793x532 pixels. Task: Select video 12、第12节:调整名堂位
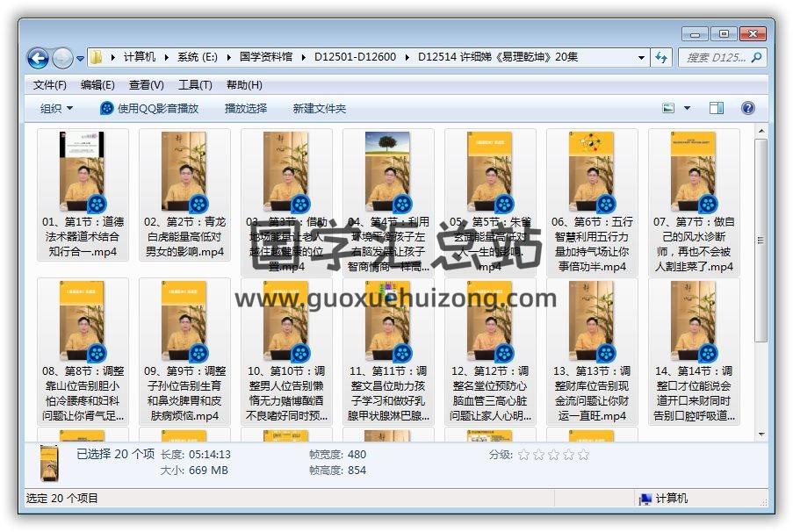[x=489, y=351]
